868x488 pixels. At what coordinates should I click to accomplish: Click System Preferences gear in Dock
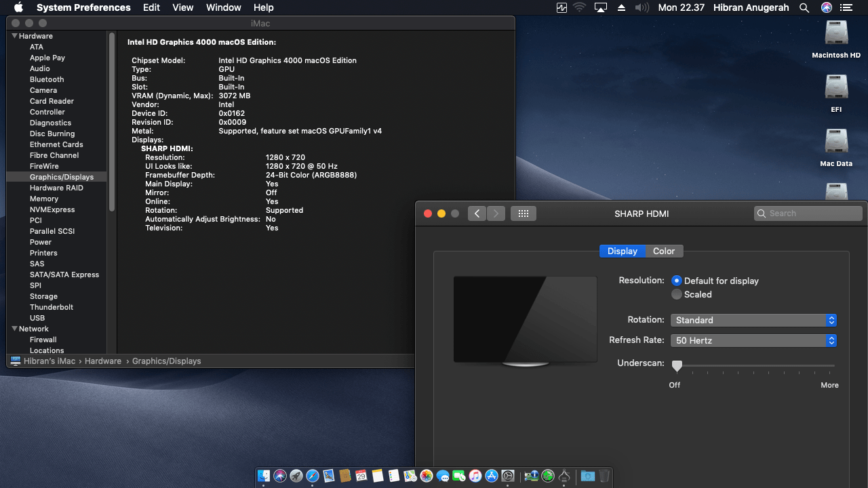[508, 476]
